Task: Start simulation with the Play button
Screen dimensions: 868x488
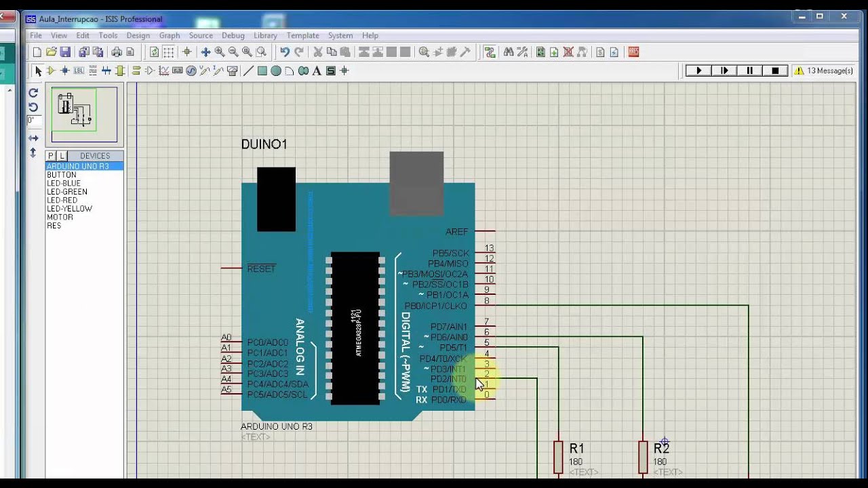Action: pos(698,70)
